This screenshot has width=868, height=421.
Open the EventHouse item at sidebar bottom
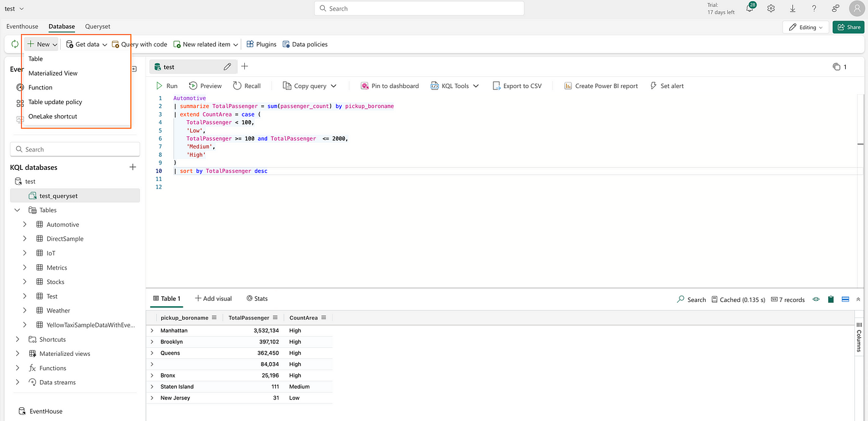(41, 411)
